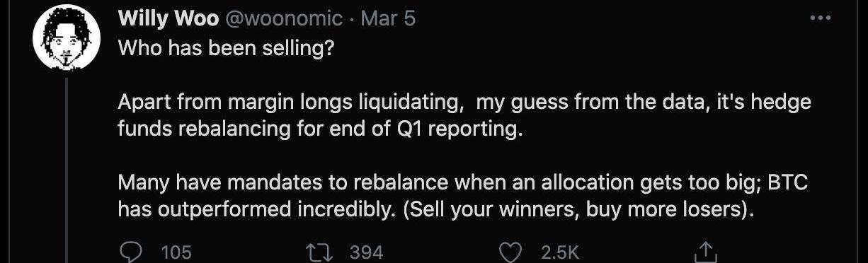Open the @woonomic handle link
868x263 pixels.
(x=284, y=18)
